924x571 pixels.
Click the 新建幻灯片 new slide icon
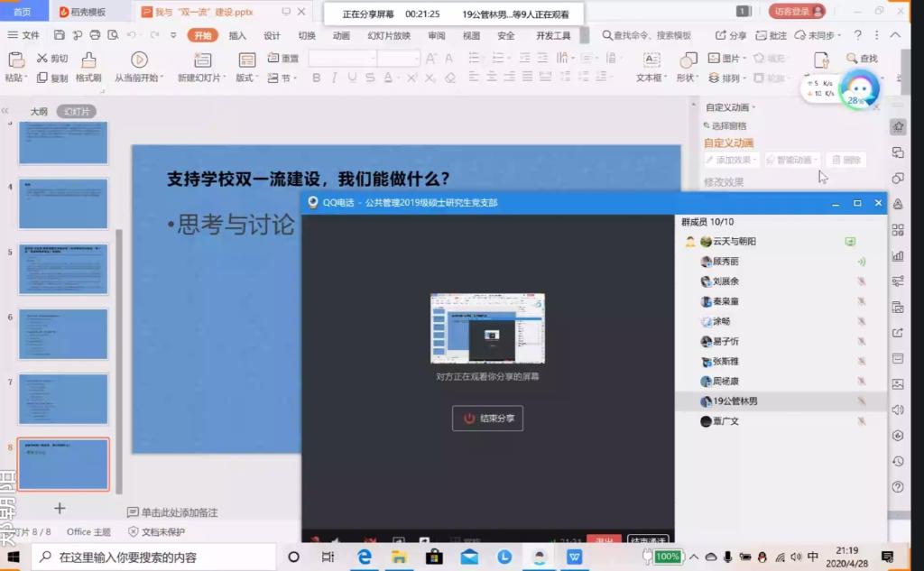202,60
